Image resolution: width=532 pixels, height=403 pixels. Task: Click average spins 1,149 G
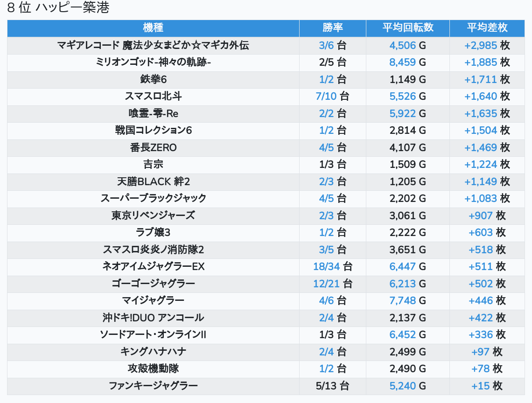[x=408, y=79]
